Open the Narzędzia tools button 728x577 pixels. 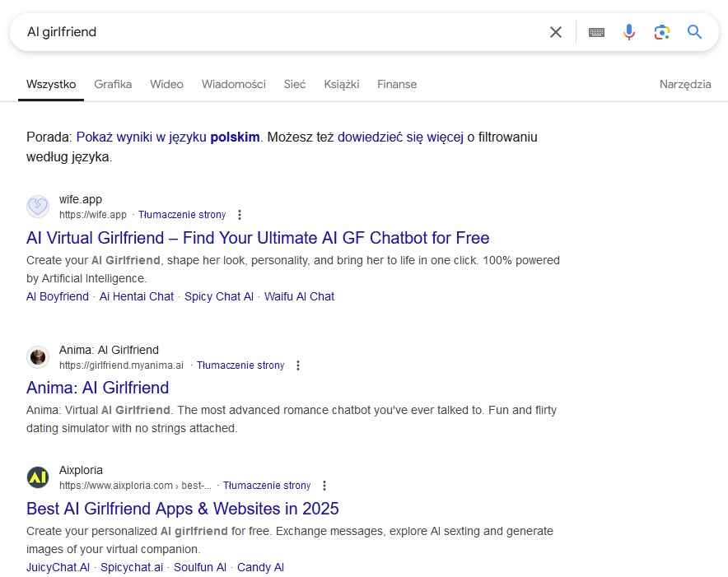pyautogui.click(x=685, y=85)
